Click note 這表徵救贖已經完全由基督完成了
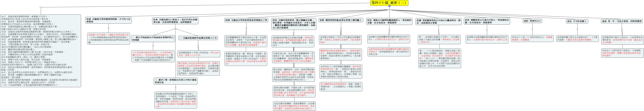644x111 pixels. (x=577, y=38)
